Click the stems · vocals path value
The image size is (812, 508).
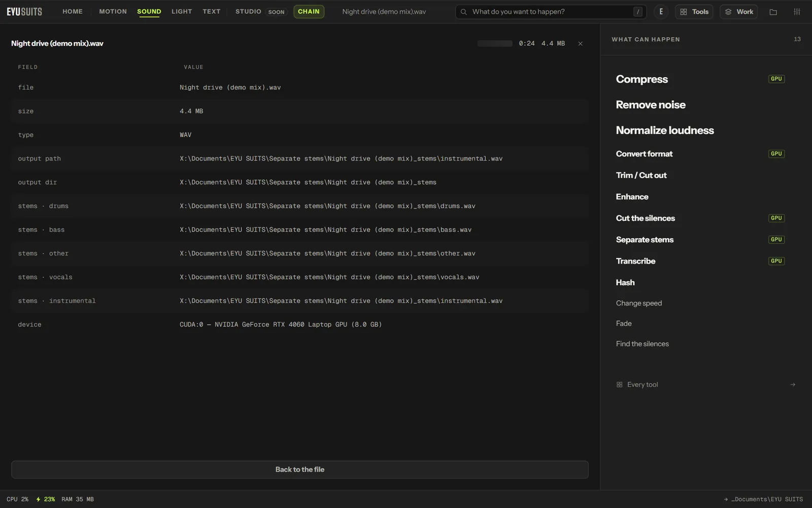click(x=329, y=277)
